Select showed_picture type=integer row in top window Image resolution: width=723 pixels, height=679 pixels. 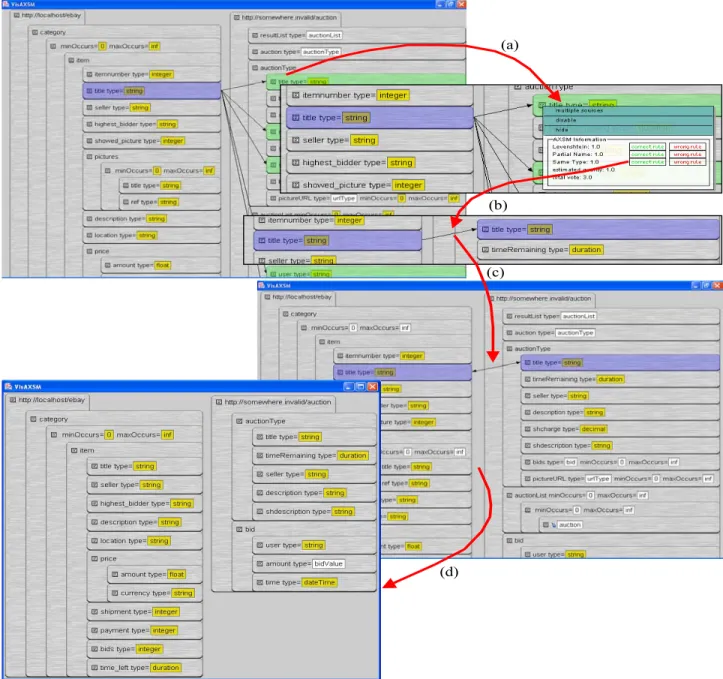click(x=152, y=141)
